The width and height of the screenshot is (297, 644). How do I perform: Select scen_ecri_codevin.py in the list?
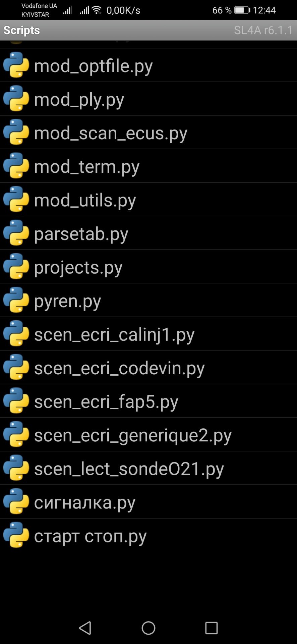[148, 367]
